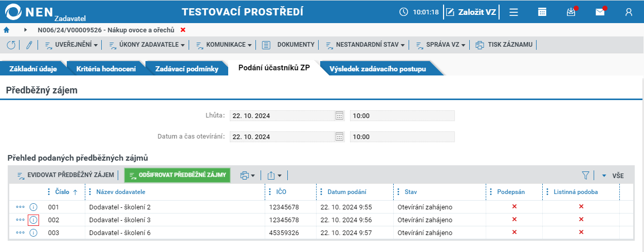
Task: Open the print dropdown in table toolbar
Action: tap(248, 176)
